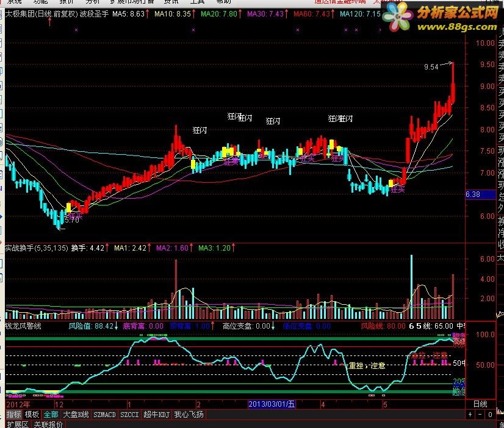504x428 pixels.
Task: Click the 0 reset button
Action: 490,415
